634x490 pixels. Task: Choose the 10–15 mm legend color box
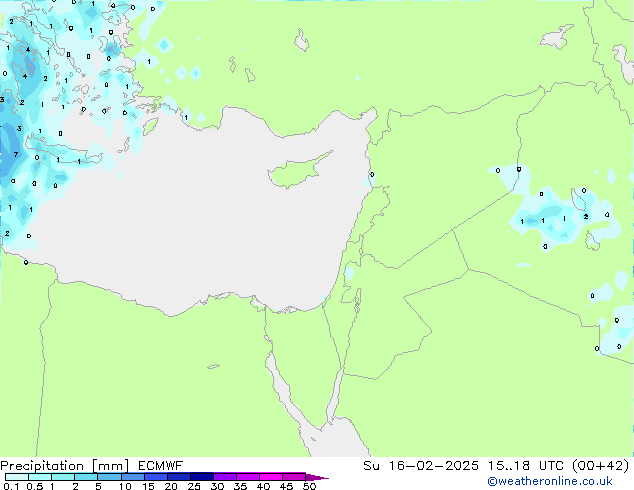click(x=133, y=477)
